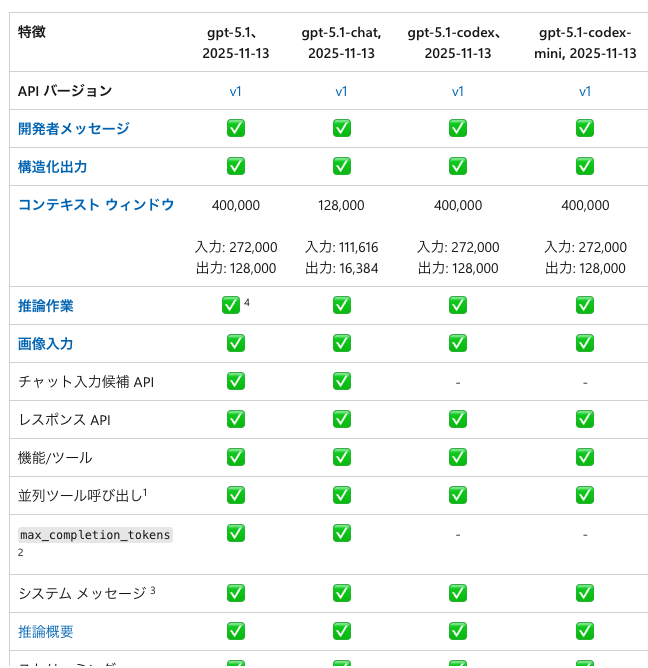
Task: Click the gpt-5.1-codex-mini column header
Action: (x=585, y=43)
